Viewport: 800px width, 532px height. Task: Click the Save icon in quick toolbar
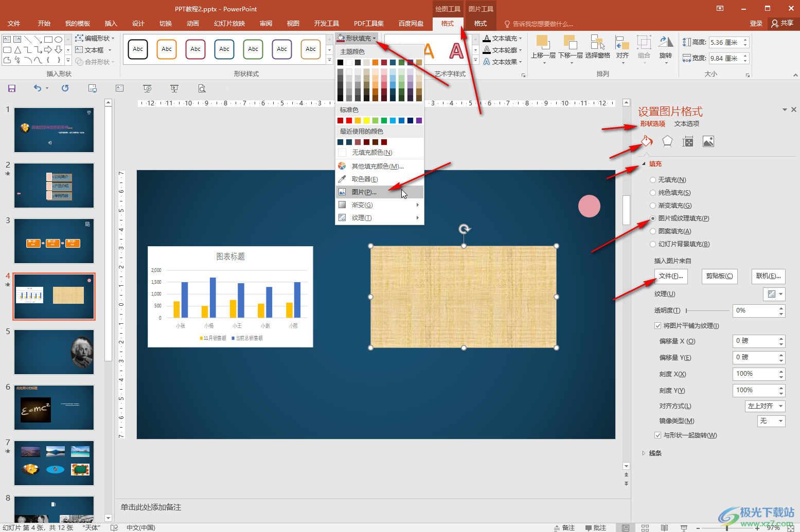(12, 88)
